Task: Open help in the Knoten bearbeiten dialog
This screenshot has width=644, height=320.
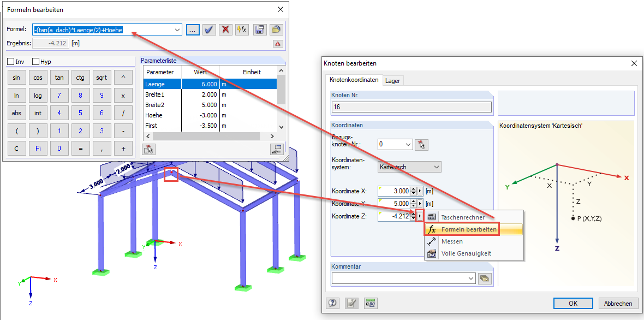Action: pos(332,303)
